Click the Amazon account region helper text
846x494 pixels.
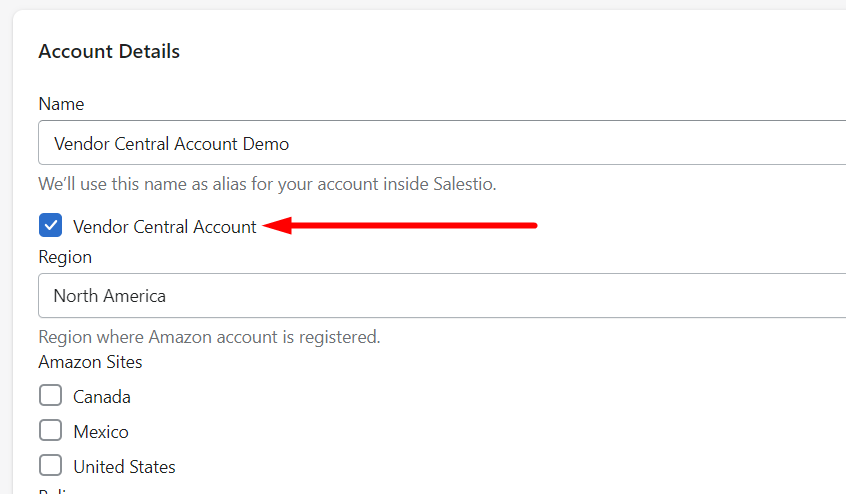(209, 337)
